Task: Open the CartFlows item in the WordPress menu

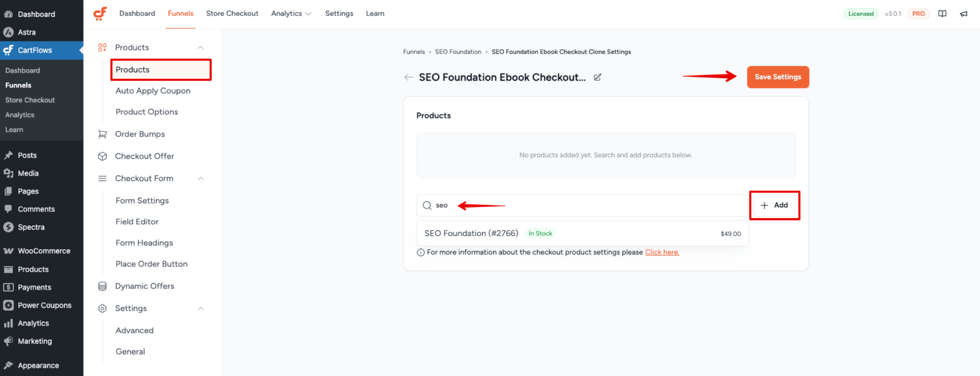Action: pos(41,50)
